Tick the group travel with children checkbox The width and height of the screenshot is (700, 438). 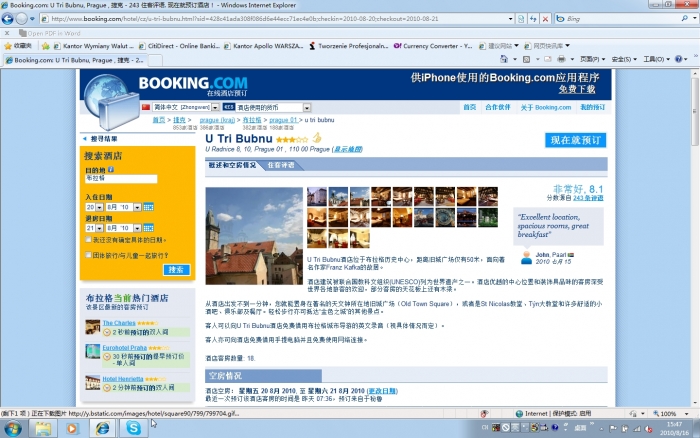(x=89, y=255)
